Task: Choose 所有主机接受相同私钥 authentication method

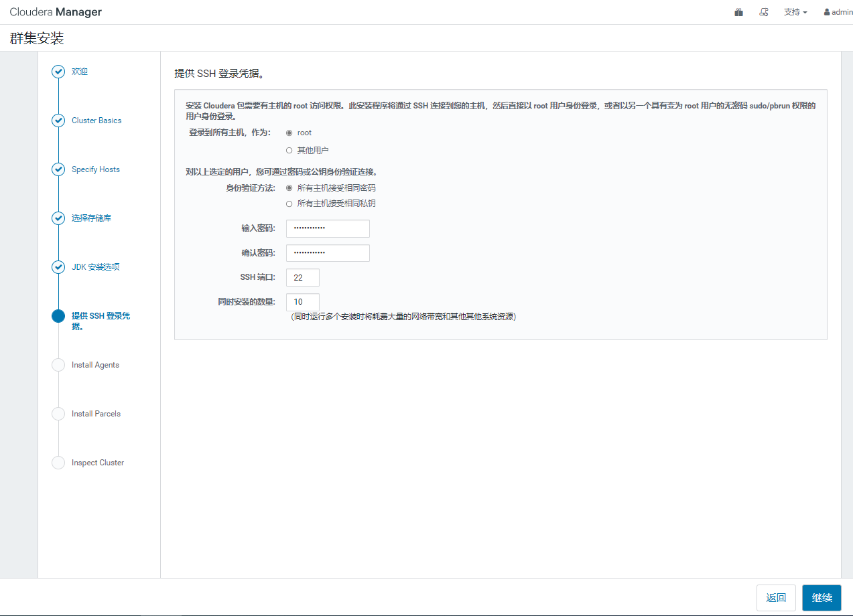Action: [x=291, y=204]
